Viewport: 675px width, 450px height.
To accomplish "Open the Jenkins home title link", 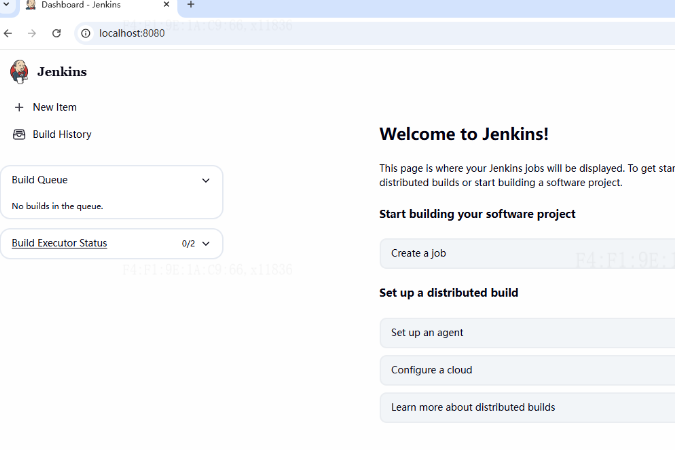I will point(62,71).
